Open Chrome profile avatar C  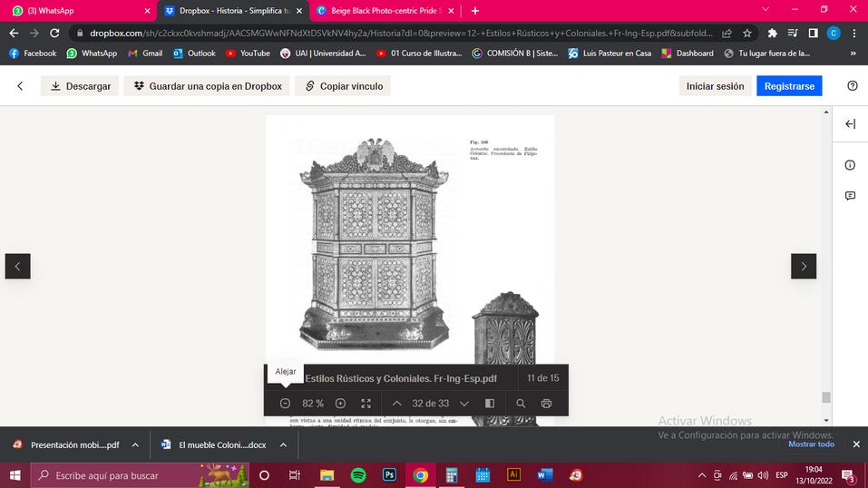tap(834, 34)
